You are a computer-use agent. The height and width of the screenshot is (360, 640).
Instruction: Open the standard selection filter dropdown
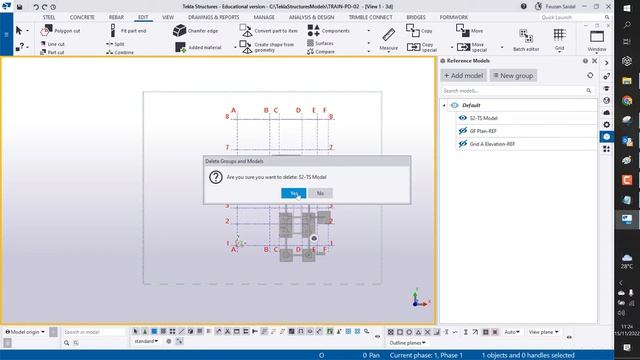[x=146, y=341]
